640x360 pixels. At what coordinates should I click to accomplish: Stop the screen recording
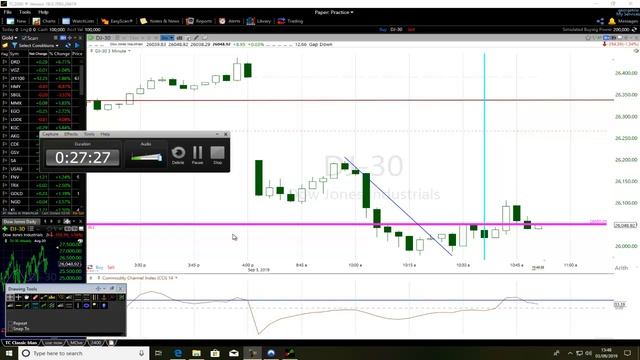(x=217, y=156)
